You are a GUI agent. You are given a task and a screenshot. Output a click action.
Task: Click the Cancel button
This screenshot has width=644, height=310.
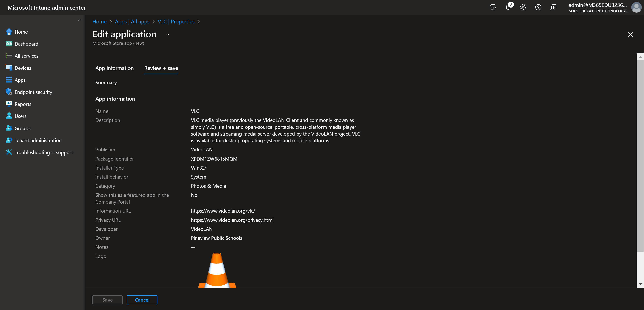tap(142, 300)
